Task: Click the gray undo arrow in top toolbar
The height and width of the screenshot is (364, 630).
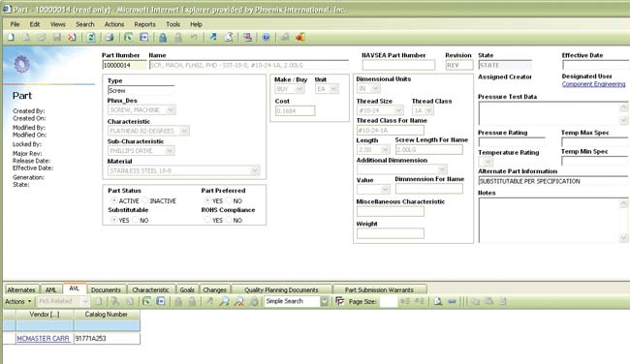Action: 194,38
